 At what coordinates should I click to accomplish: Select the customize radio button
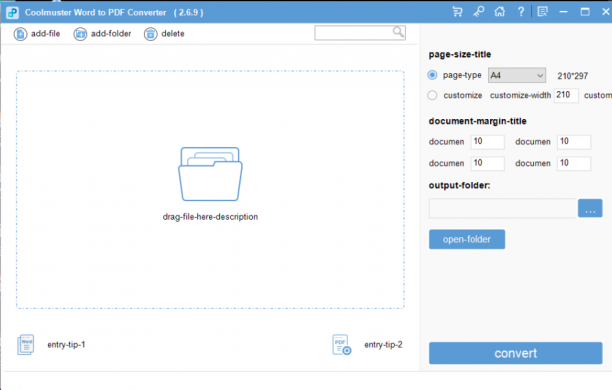coord(432,95)
